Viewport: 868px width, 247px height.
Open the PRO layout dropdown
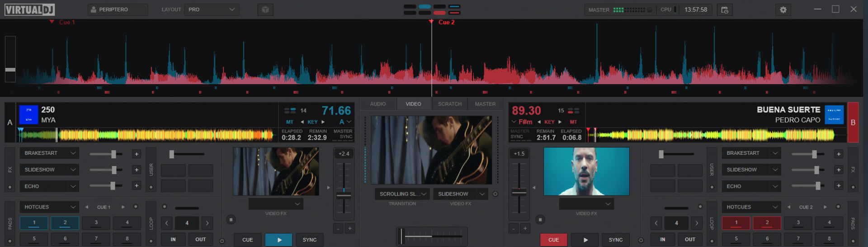[212, 9]
